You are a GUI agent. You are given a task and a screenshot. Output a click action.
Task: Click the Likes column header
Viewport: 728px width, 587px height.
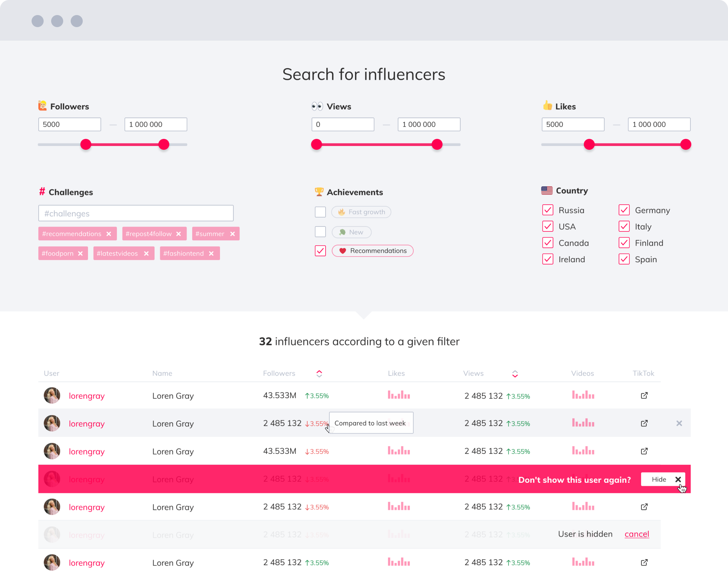coord(396,373)
